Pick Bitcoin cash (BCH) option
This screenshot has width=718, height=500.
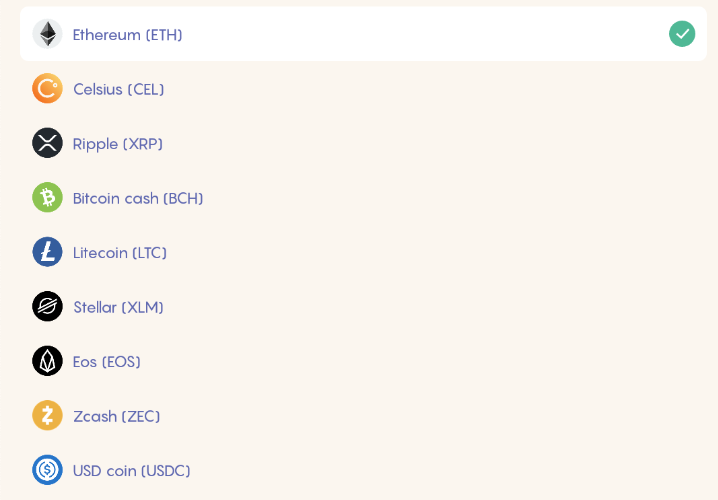tap(138, 198)
